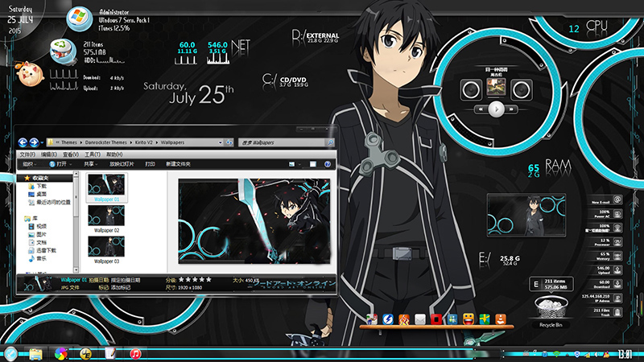Viewport: 644px width, 362px height.
Task: Click the Power AC battery icon
Action: tap(617, 214)
